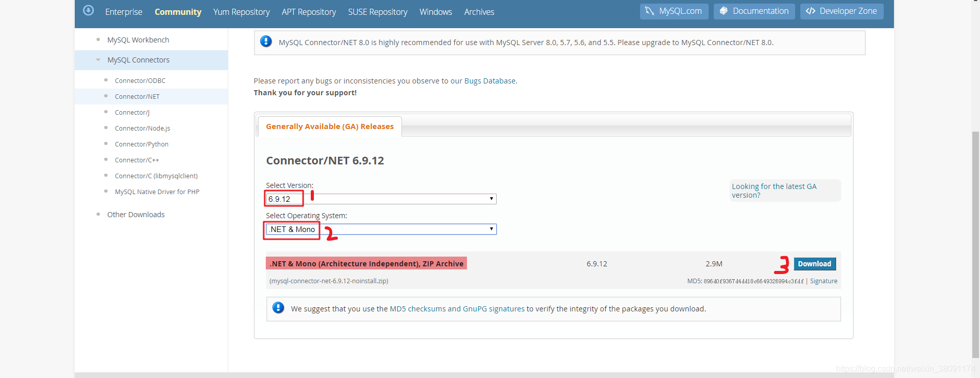
Task: Select Generally Available (GA) Releases tab
Action: 330,127
